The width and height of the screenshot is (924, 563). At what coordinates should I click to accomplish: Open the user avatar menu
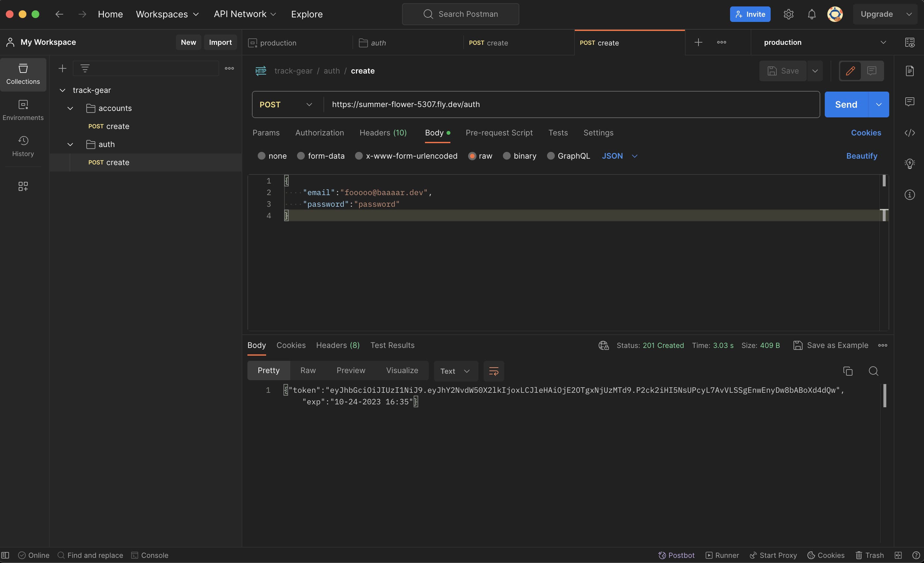click(x=835, y=14)
